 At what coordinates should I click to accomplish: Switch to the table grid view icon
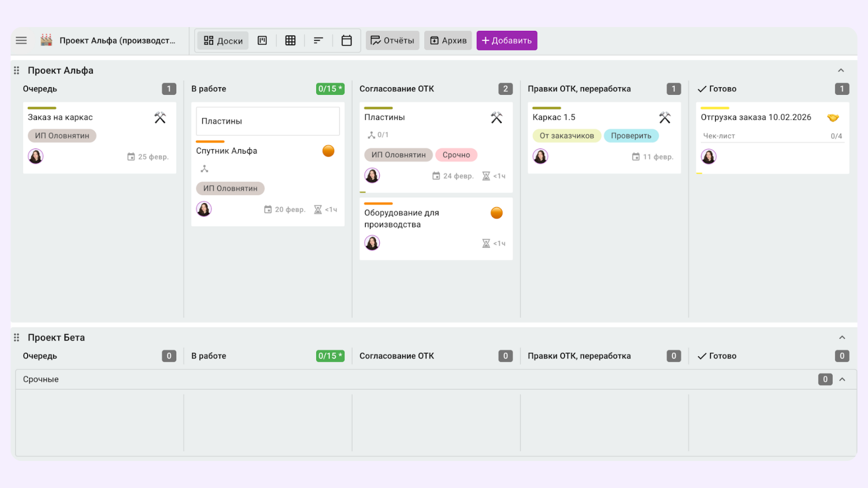[x=290, y=41]
